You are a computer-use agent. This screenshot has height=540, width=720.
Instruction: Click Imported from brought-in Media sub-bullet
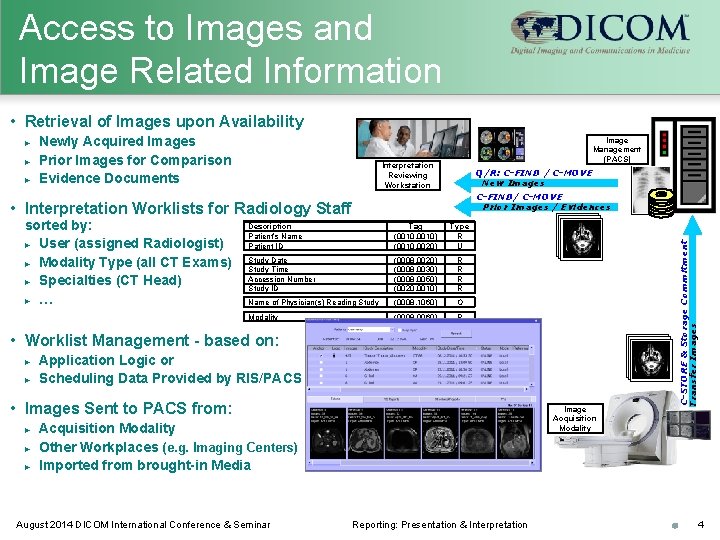click(145, 465)
